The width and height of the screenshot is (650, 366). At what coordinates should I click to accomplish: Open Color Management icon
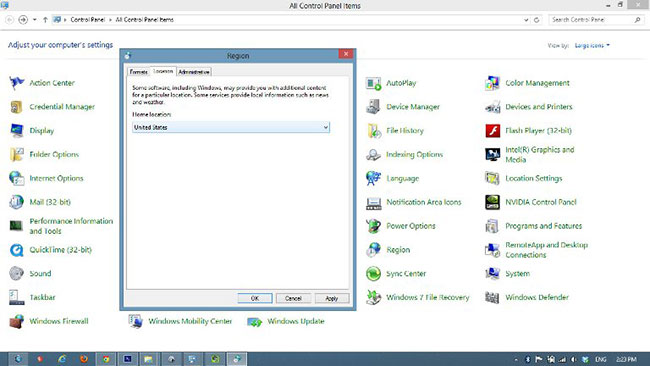pyautogui.click(x=492, y=83)
